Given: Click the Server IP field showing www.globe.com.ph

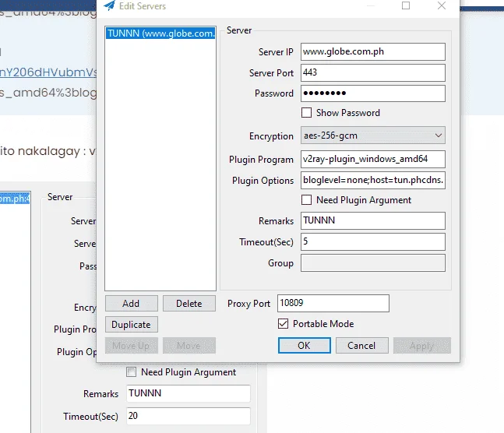Looking at the screenshot, I should point(373,51).
